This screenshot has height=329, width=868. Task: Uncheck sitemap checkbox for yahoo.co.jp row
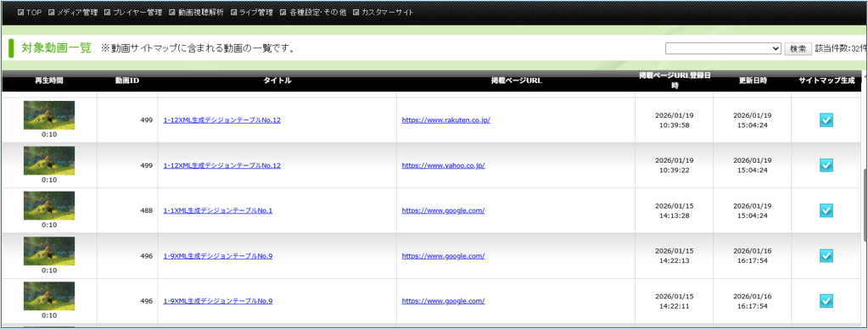click(x=826, y=165)
